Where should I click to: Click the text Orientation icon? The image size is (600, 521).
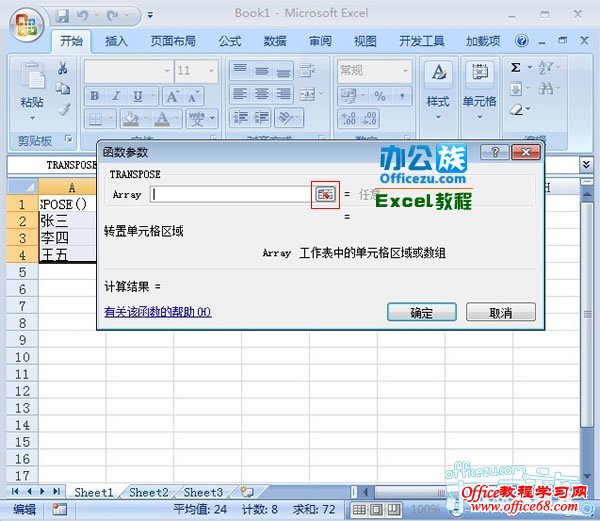(286, 117)
